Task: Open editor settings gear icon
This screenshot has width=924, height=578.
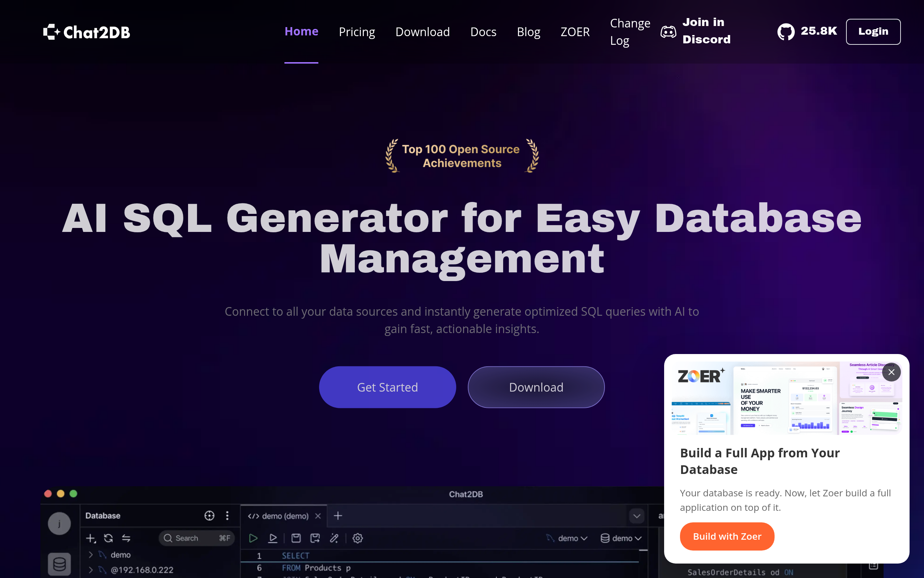Action: click(x=357, y=538)
